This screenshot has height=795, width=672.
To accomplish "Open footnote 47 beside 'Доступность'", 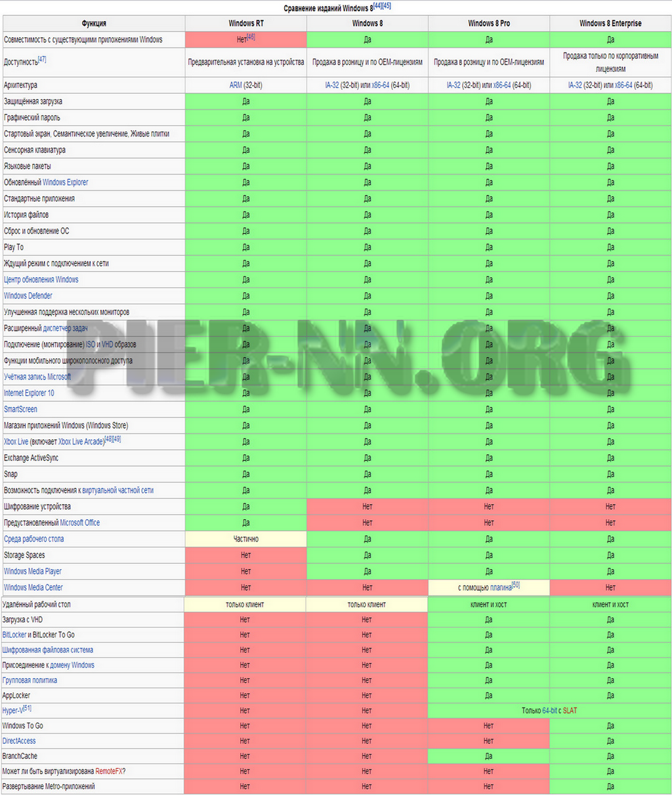I will tap(42, 59).
